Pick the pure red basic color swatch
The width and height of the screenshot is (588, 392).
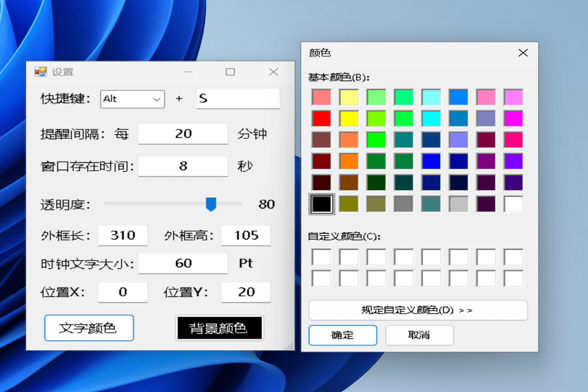[x=321, y=119]
